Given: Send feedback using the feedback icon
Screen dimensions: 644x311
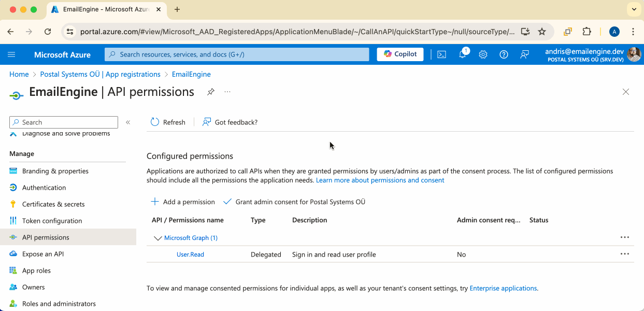Looking at the screenshot, I should coord(524,54).
